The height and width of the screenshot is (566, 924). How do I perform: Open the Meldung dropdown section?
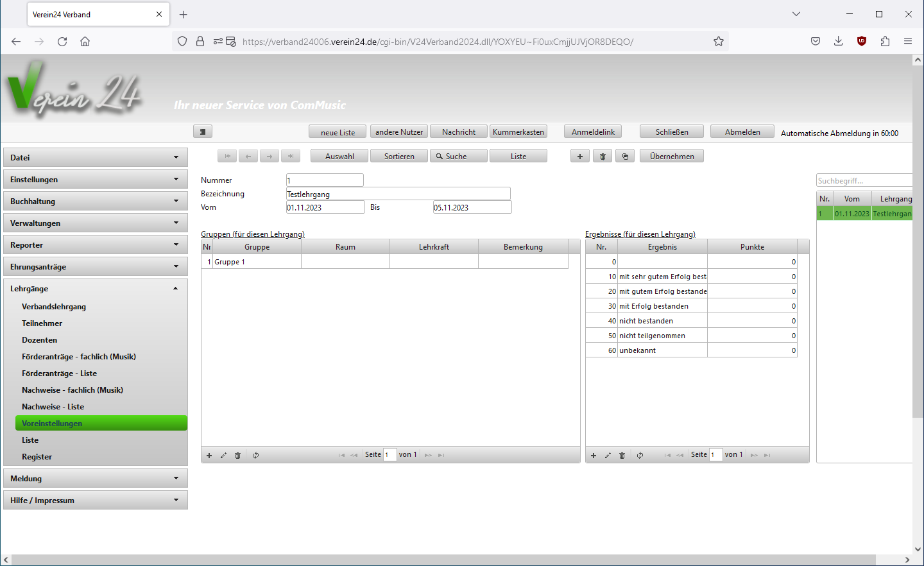tap(95, 478)
